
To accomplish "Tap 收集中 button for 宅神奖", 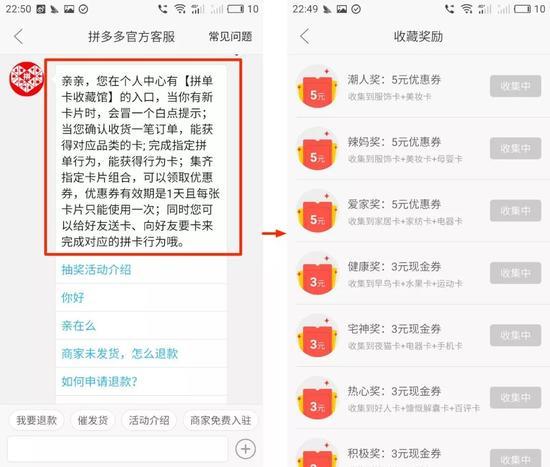I will tap(515, 335).
